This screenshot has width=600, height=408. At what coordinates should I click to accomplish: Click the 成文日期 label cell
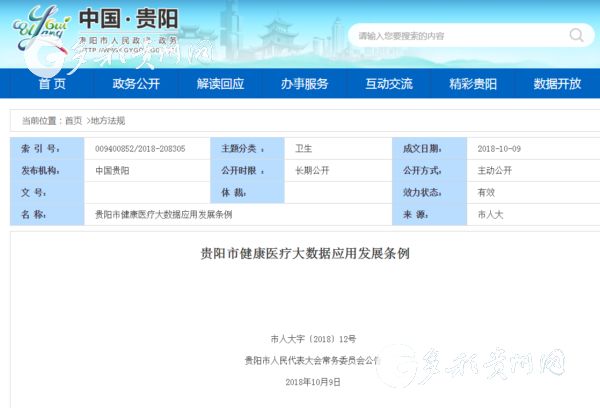click(x=430, y=149)
